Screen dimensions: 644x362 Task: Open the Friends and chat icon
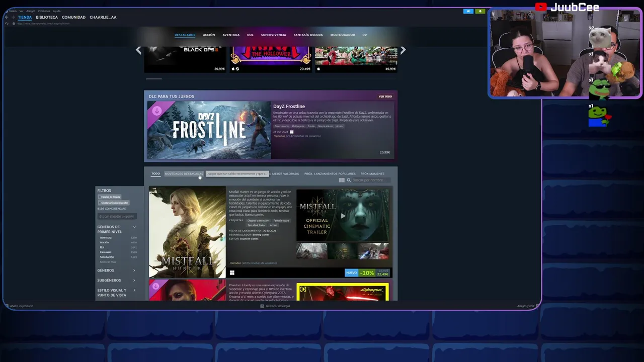tap(537, 306)
